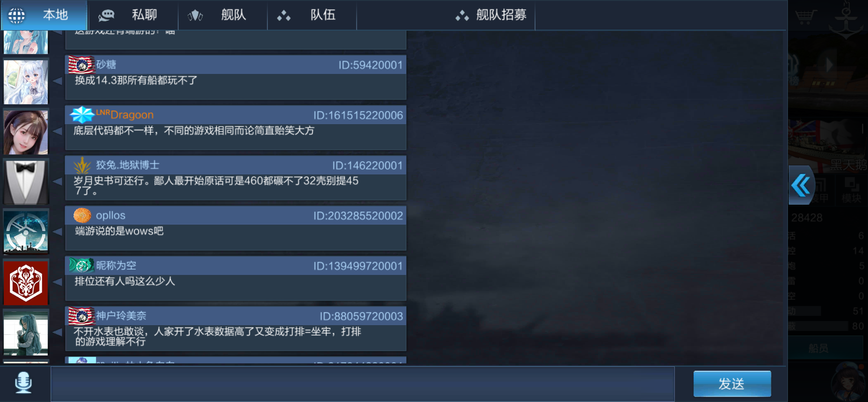
Task: Tap the red dragon emblem avatar
Action: click(26, 283)
